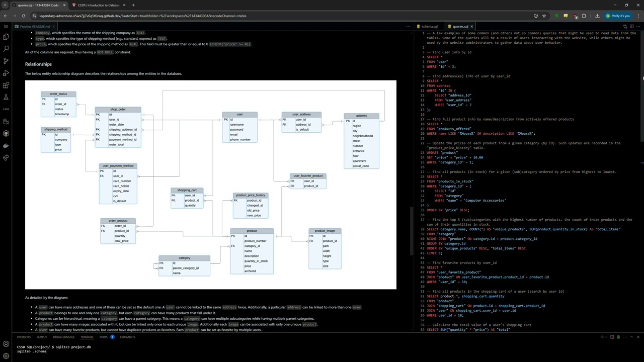Select the Terminal panel tab
The width and height of the screenshot is (644, 362).
(x=87, y=337)
